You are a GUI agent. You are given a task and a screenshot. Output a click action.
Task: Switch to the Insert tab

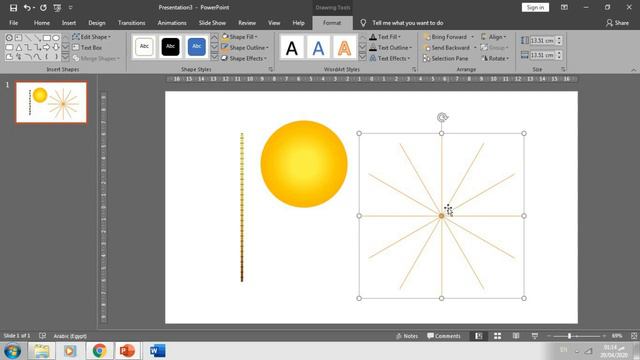[x=69, y=23]
